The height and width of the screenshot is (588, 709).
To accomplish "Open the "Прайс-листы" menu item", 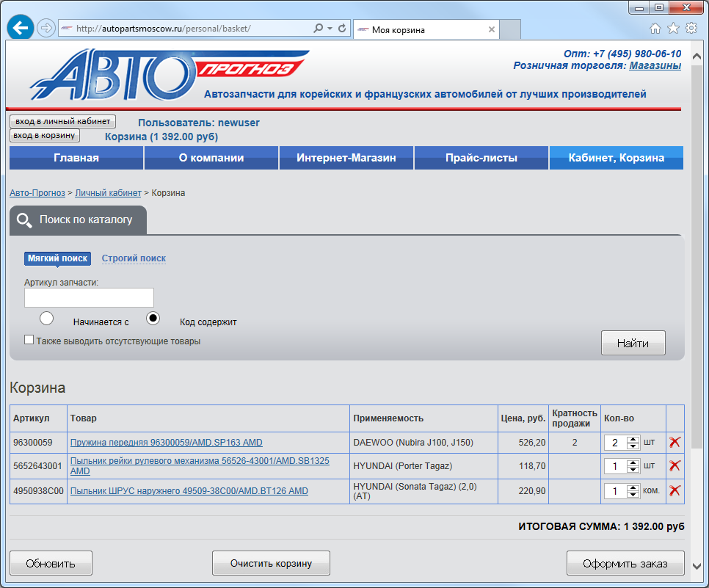I will click(x=481, y=158).
